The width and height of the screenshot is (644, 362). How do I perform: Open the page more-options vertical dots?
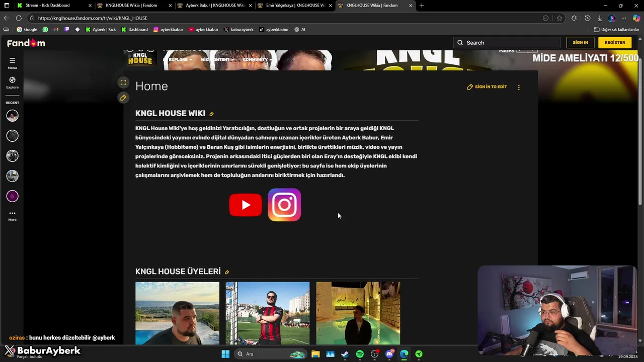click(x=519, y=87)
